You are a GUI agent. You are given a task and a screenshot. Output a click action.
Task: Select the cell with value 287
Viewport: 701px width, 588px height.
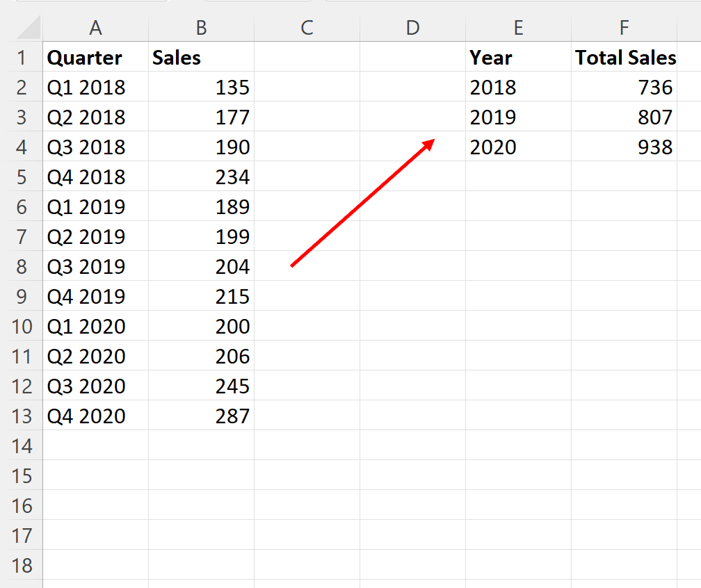[x=201, y=416]
